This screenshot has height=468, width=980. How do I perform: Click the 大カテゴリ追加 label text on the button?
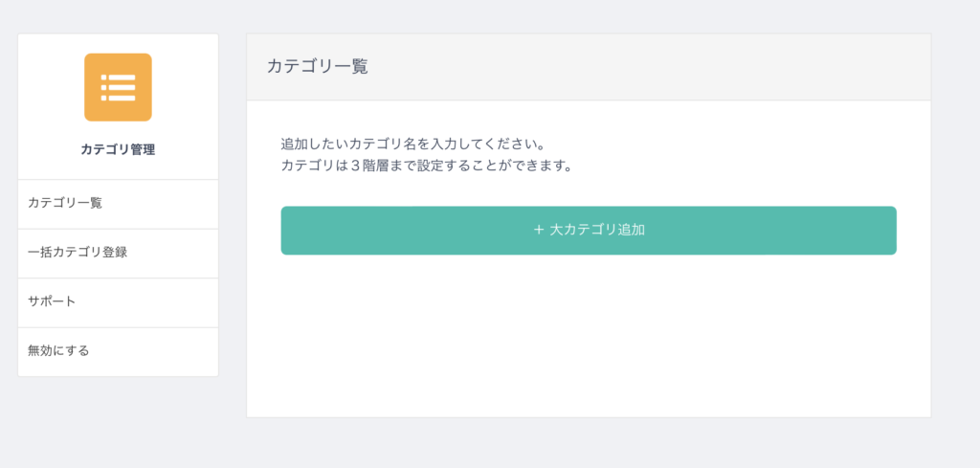click(597, 230)
